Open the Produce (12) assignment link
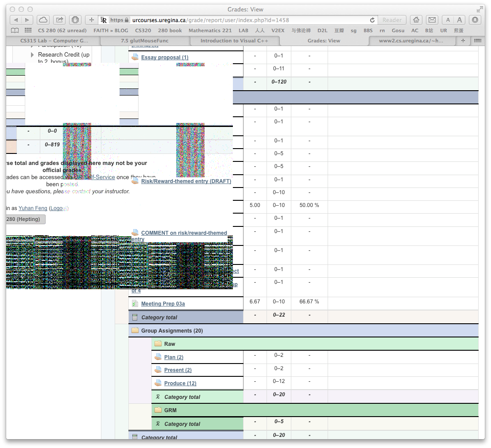This screenshot has width=491, height=448. [180, 383]
